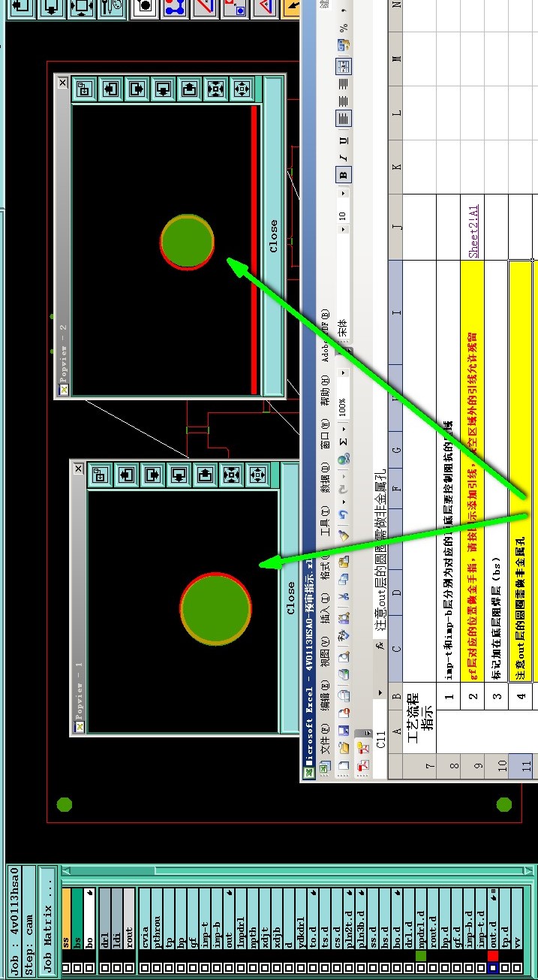The height and width of the screenshot is (980, 538).
Task: Click the Copy icon in Excel toolbar
Action: tap(344, 578)
